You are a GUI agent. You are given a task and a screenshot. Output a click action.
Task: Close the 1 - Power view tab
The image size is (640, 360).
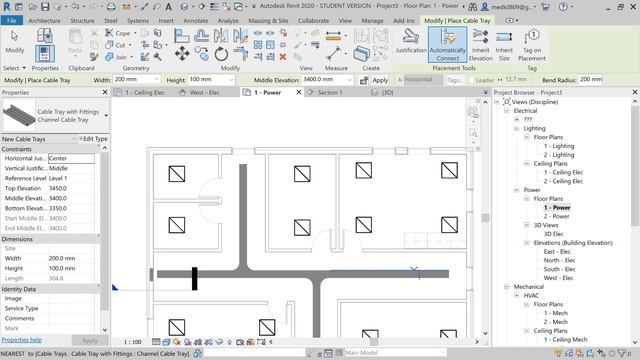pyautogui.click(x=299, y=93)
